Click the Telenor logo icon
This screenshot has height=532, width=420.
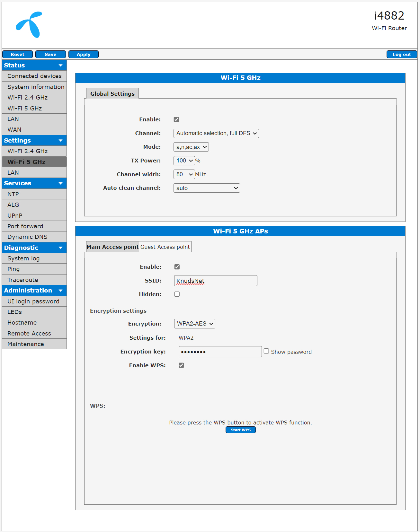(x=29, y=25)
